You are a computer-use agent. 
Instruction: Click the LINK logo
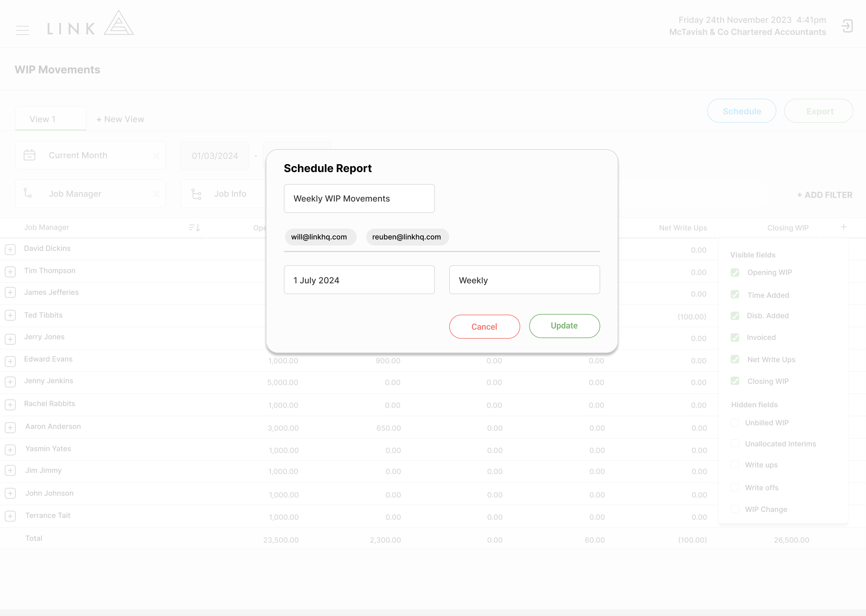(90, 23)
